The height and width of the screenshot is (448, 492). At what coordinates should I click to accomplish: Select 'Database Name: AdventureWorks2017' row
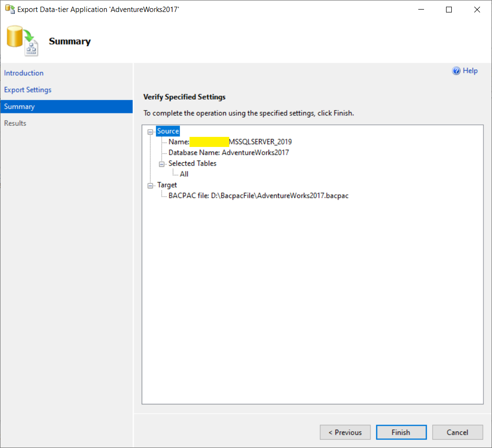[x=228, y=153]
